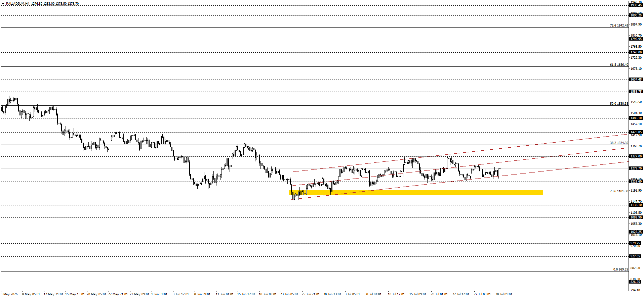644x298 pixels.
Task: Click the 1059.30 price scale value
Action: tap(636, 224)
